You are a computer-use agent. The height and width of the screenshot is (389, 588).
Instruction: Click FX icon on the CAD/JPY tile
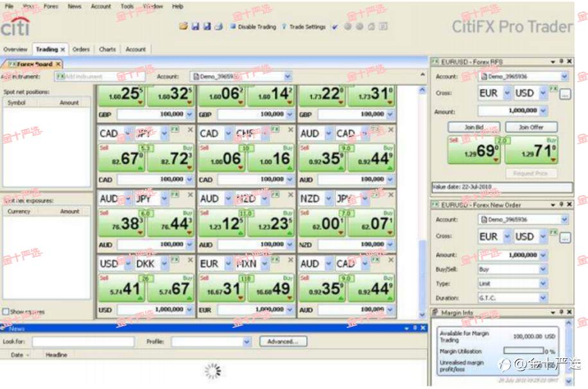pyautogui.click(x=175, y=129)
